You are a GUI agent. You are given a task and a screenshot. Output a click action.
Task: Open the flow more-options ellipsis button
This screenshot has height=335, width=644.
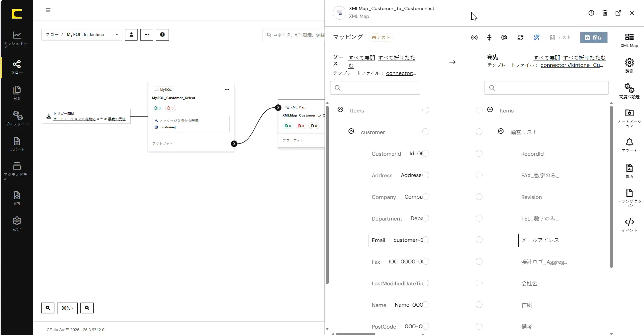[x=147, y=34]
